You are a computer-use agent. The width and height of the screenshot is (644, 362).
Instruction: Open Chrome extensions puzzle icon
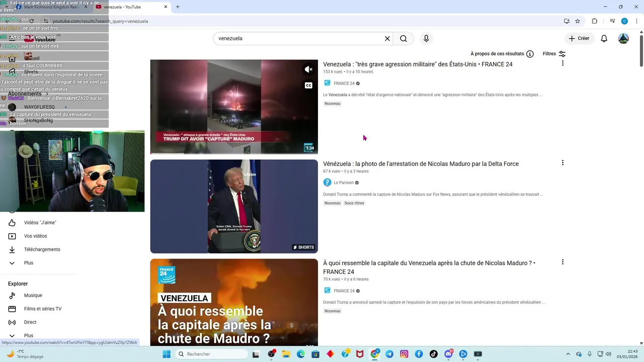click(x=595, y=21)
